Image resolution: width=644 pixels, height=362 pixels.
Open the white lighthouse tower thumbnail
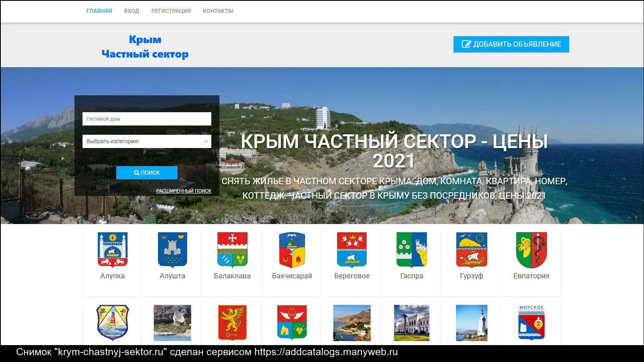(x=471, y=323)
